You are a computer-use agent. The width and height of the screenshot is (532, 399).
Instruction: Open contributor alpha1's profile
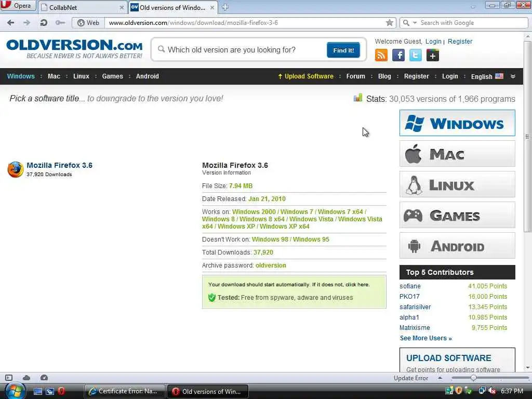pyautogui.click(x=409, y=317)
